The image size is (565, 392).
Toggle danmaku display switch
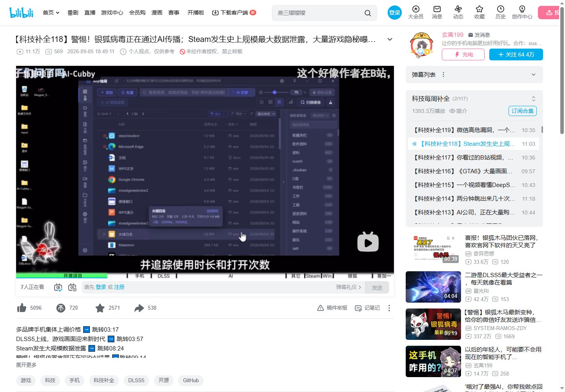pyautogui.click(x=58, y=287)
